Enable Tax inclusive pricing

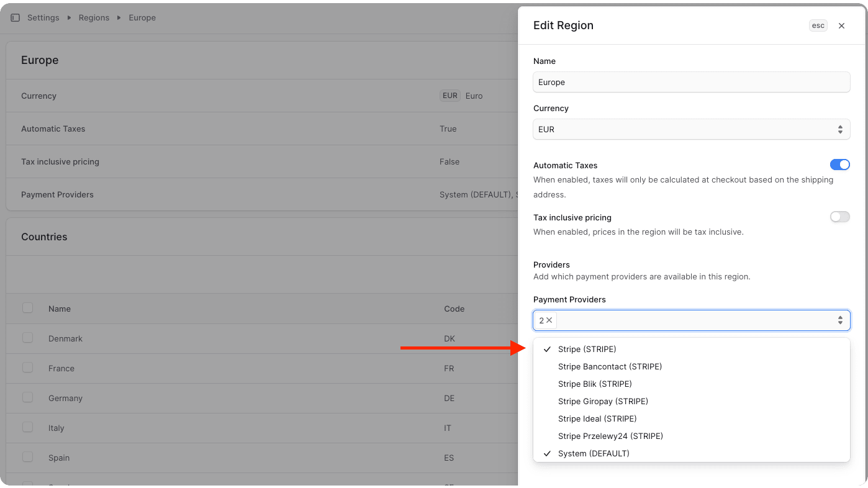pos(839,217)
